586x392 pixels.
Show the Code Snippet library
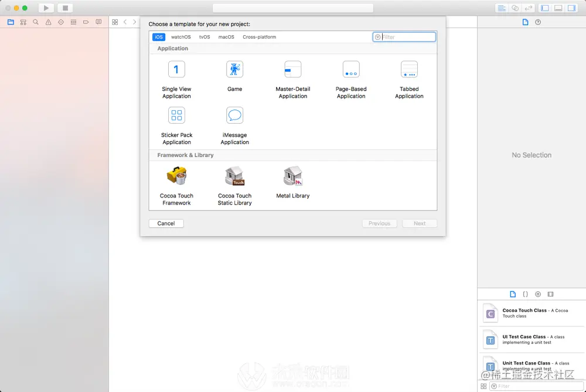click(x=526, y=294)
